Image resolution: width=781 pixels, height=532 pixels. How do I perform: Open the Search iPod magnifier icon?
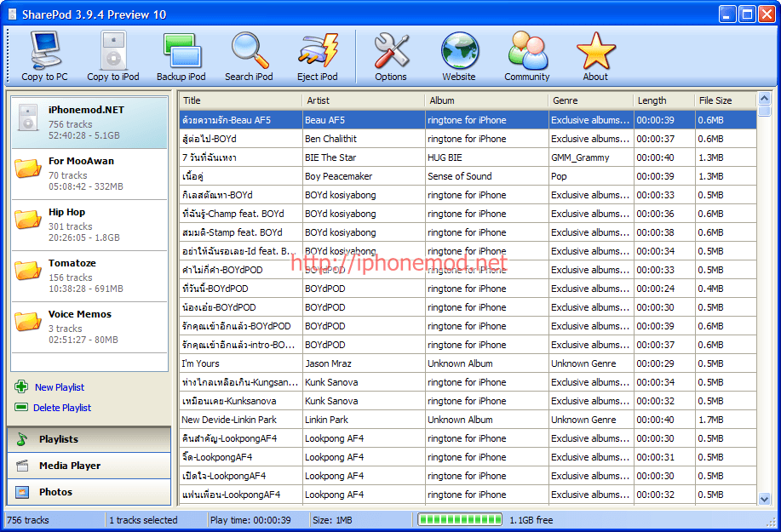pos(250,50)
